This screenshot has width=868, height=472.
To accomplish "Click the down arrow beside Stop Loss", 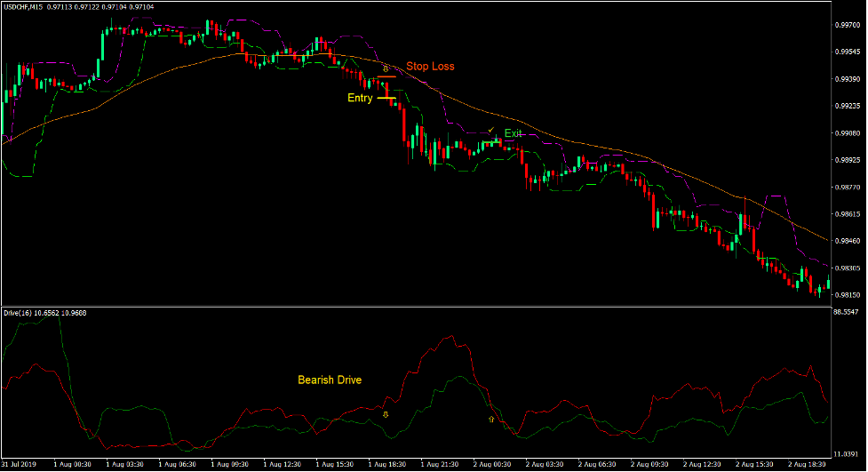I will click(386, 68).
